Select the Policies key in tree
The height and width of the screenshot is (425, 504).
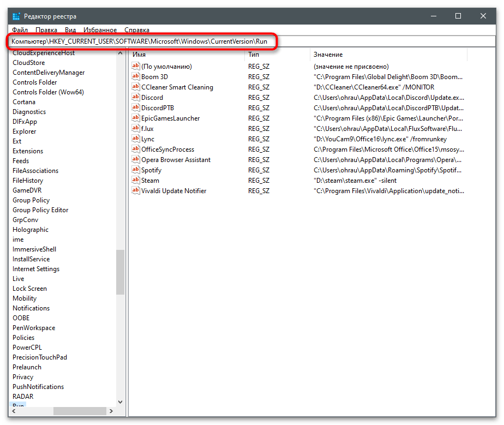[23, 338]
